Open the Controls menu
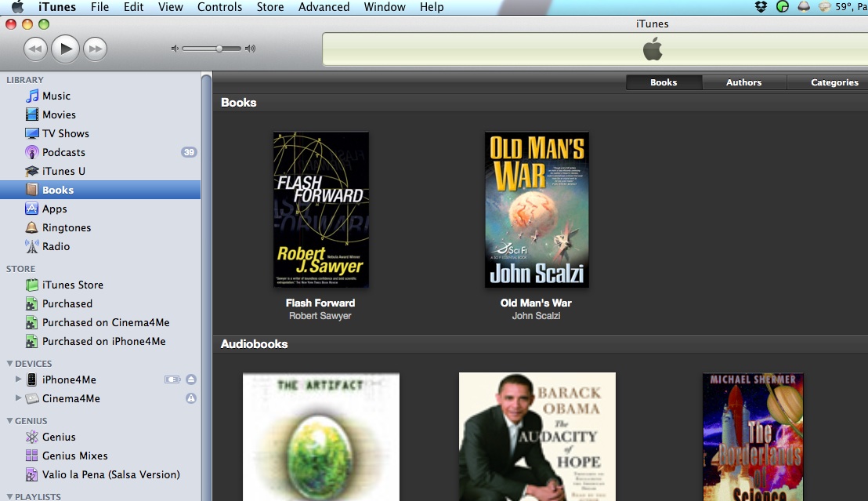 (x=220, y=7)
